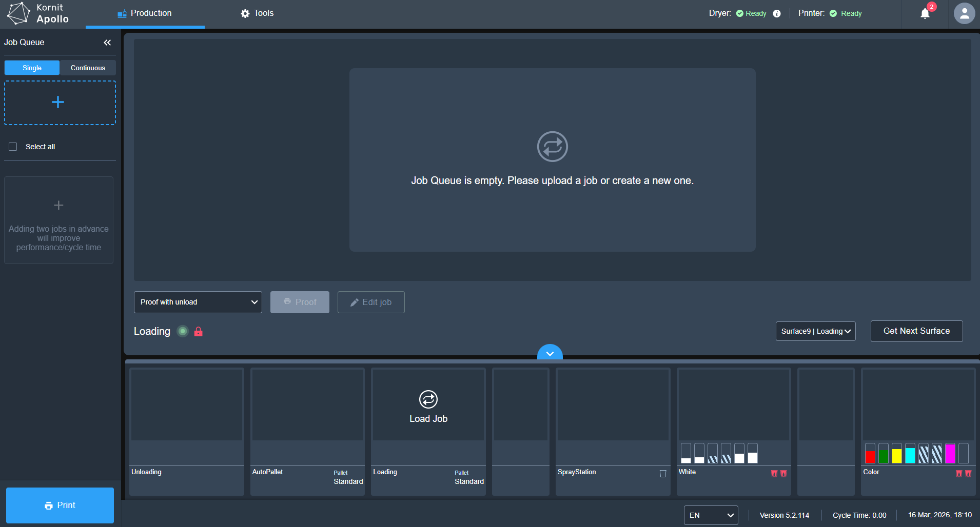This screenshot has width=980, height=527.
Task: Switch job queue mode to Continuous
Action: point(88,68)
